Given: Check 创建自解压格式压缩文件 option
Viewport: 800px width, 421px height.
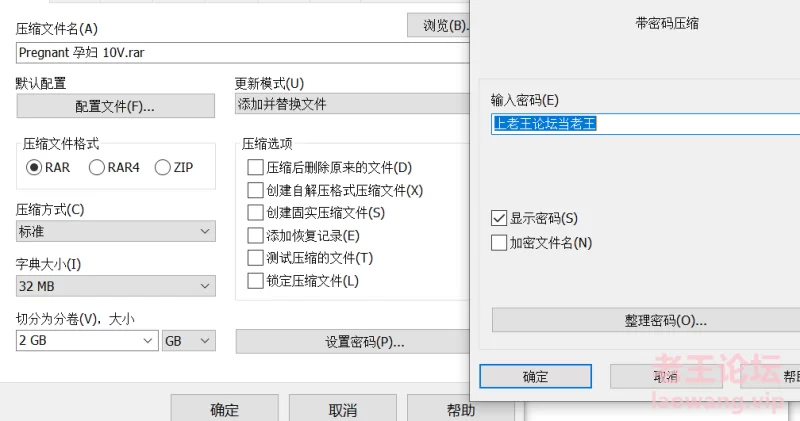Looking at the screenshot, I should [255, 190].
